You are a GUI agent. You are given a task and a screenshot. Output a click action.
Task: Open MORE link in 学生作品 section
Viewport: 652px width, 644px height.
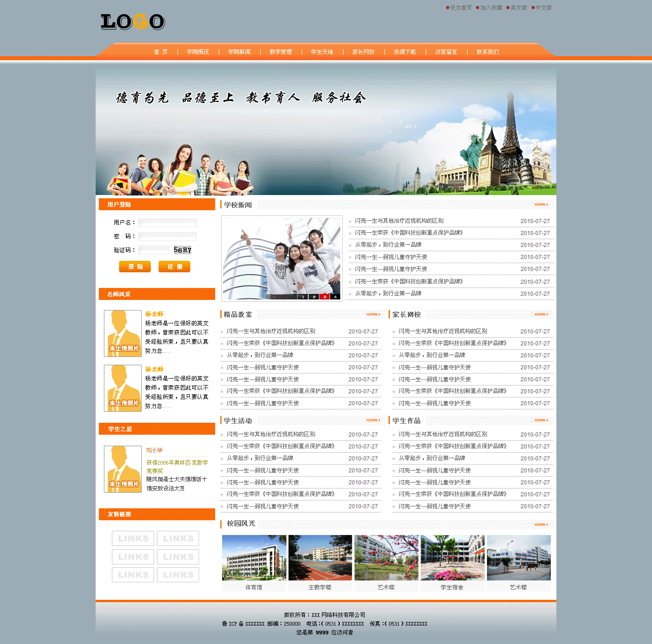click(x=541, y=420)
